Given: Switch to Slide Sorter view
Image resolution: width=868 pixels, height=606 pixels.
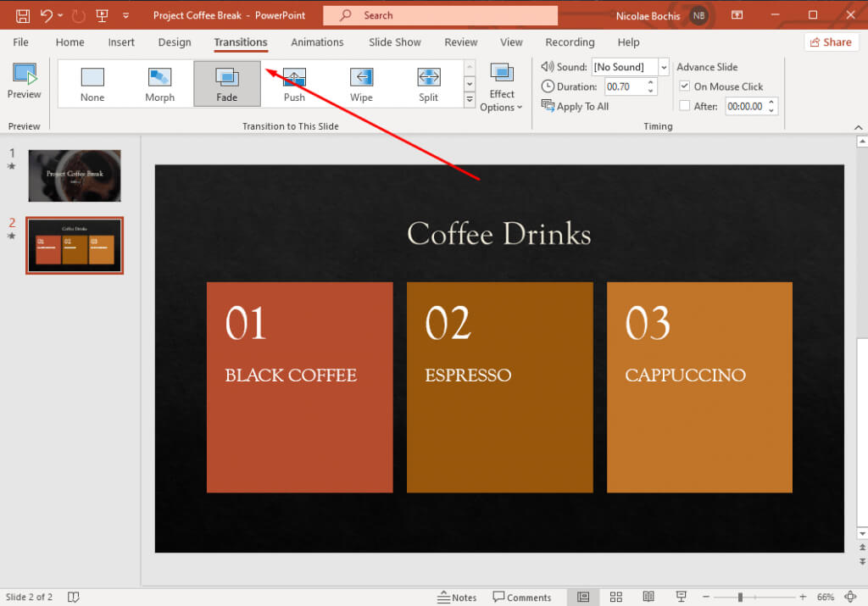Looking at the screenshot, I should click(x=616, y=597).
